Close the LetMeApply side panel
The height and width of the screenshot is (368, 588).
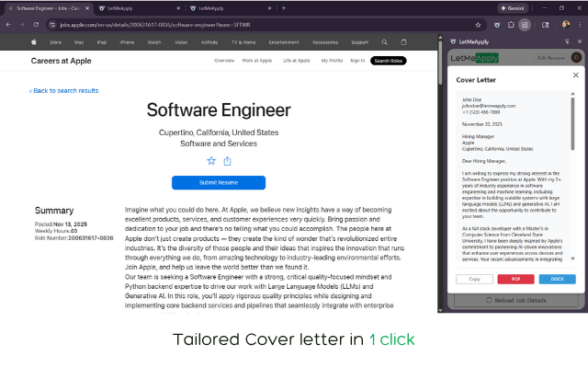[x=580, y=41]
